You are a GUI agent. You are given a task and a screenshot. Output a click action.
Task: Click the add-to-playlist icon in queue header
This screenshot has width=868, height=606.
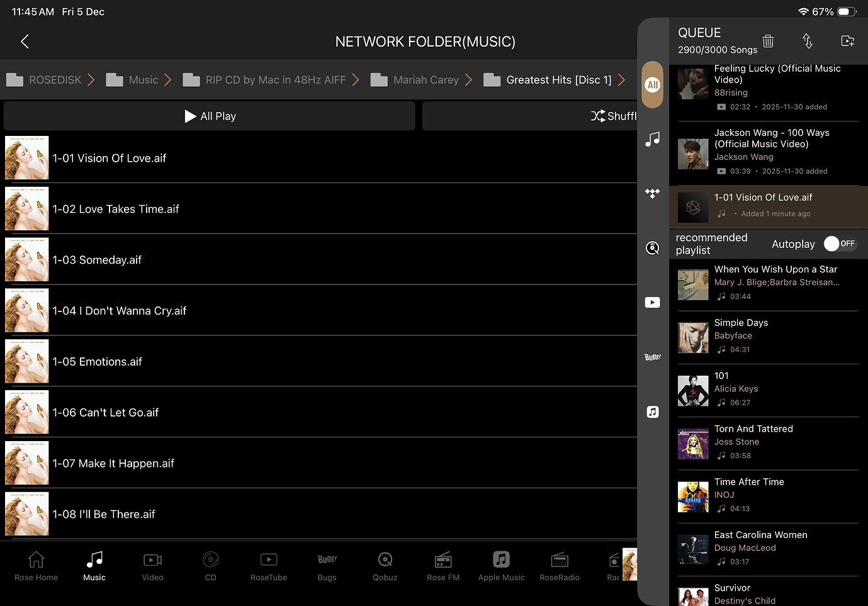click(x=847, y=42)
